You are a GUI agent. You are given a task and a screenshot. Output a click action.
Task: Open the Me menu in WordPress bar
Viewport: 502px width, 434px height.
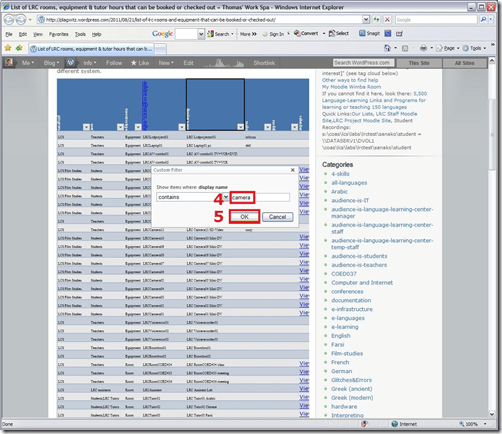coord(28,63)
